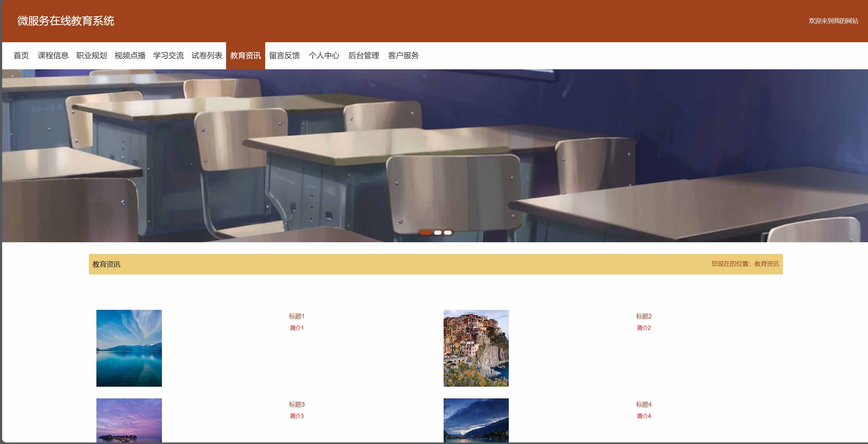Open the 试卷列表 menu item

pos(207,56)
